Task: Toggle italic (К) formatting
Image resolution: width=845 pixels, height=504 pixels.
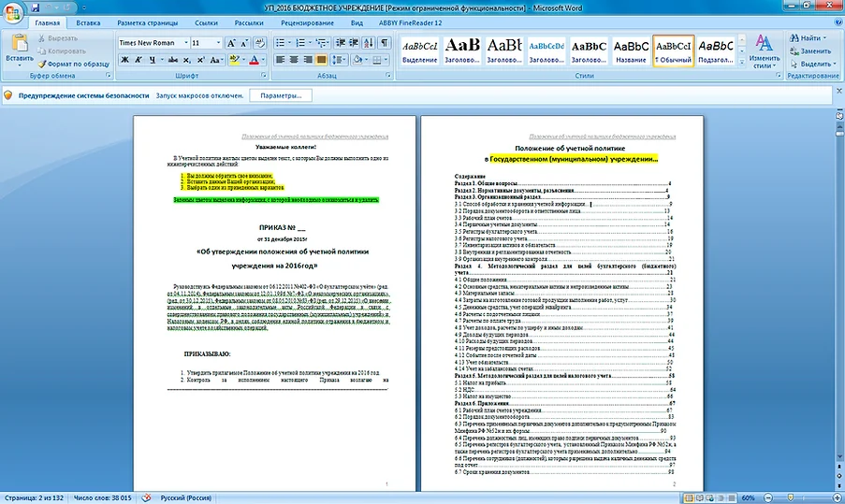Action: [x=138, y=60]
